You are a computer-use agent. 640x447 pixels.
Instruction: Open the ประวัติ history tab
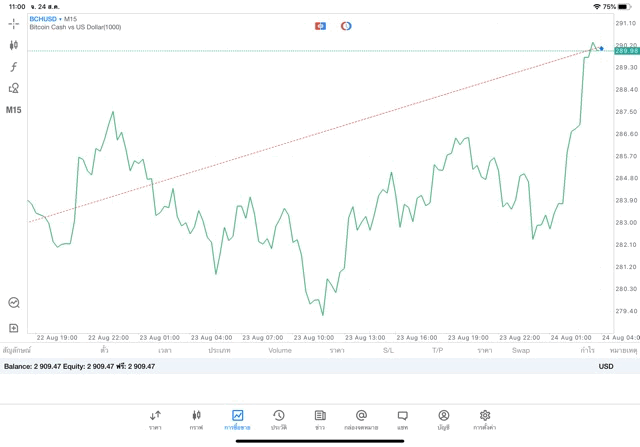click(278, 420)
